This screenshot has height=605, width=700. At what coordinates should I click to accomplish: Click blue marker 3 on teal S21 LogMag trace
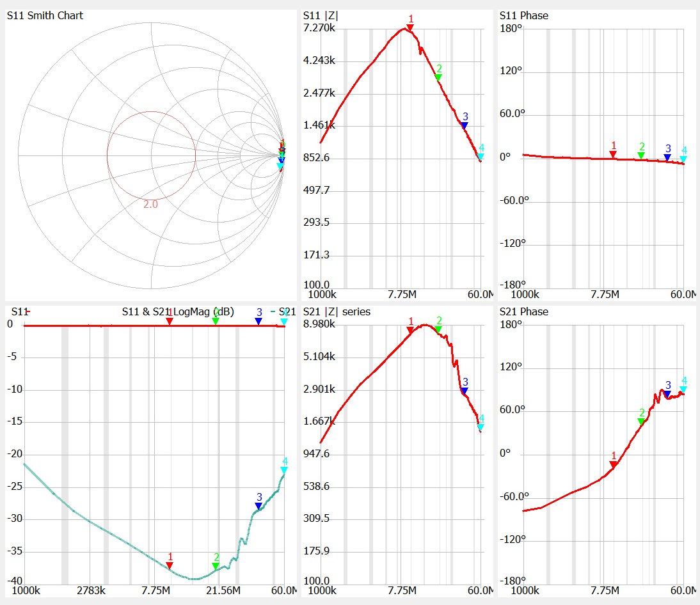coord(259,506)
